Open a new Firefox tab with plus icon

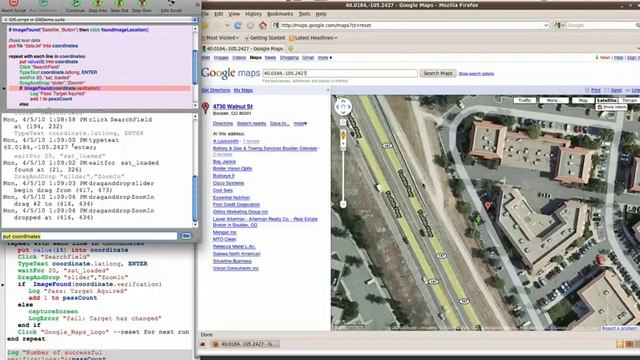click(291, 48)
